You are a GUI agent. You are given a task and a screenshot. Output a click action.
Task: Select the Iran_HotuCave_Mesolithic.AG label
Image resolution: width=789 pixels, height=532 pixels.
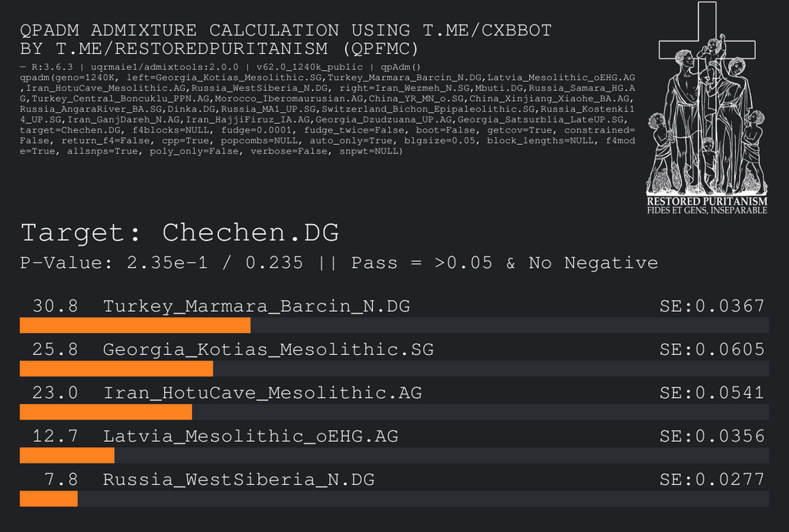[x=263, y=393]
